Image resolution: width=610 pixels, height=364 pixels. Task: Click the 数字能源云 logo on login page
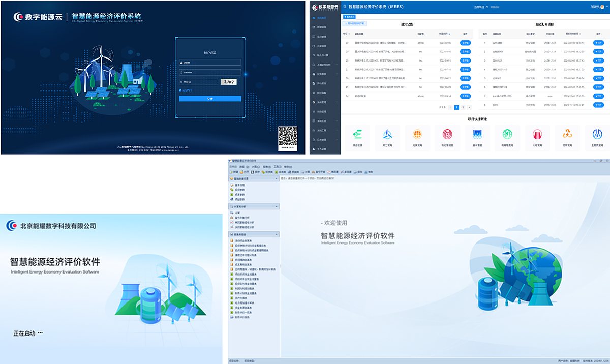point(38,17)
